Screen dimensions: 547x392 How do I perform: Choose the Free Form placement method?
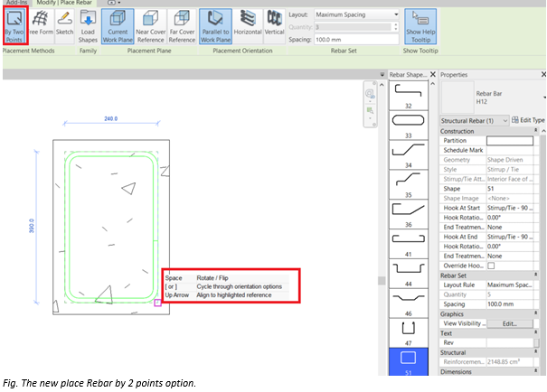tap(42, 26)
